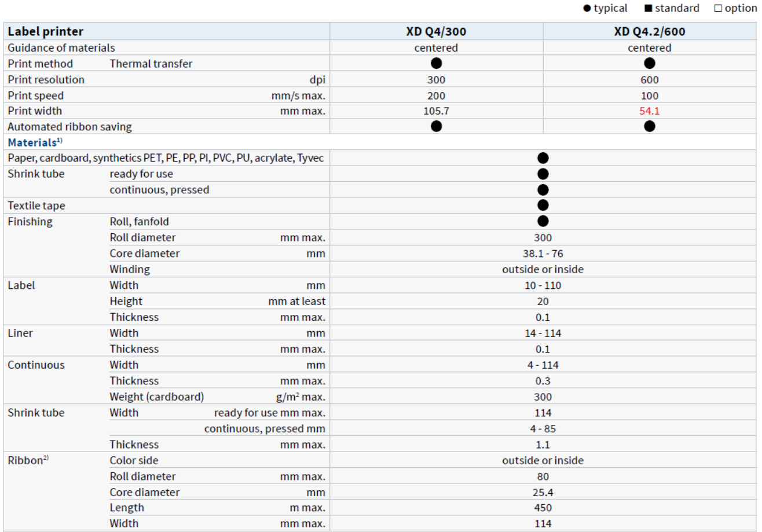Screen dimensions: 762x532
Task: Click ribbon core diameter value 25.4
Action: (543, 492)
